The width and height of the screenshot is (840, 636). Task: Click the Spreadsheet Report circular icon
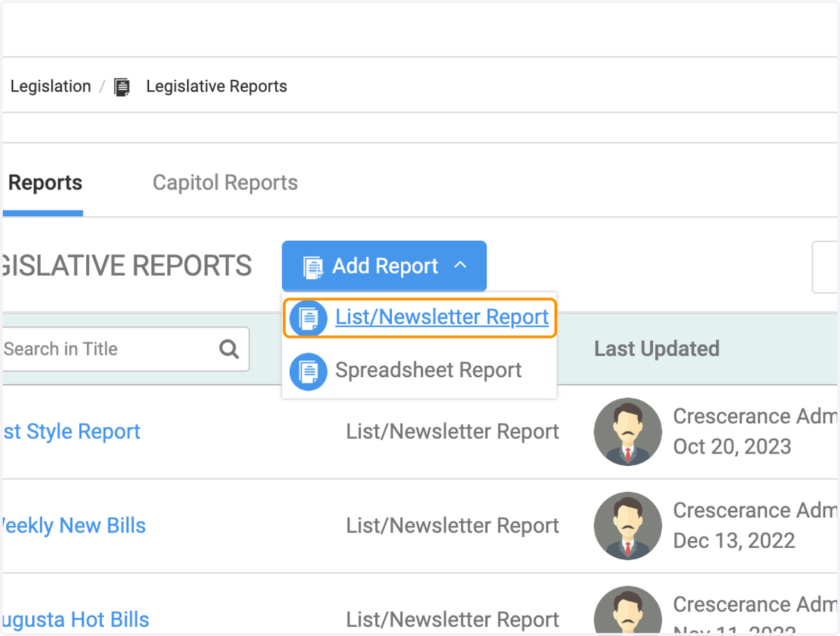[x=308, y=371]
